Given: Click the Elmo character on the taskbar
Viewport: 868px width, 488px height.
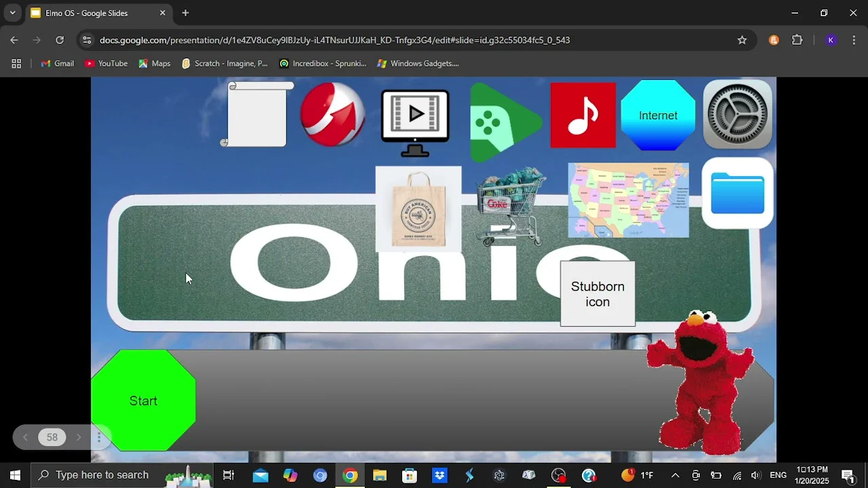Looking at the screenshot, I should (701, 383).
